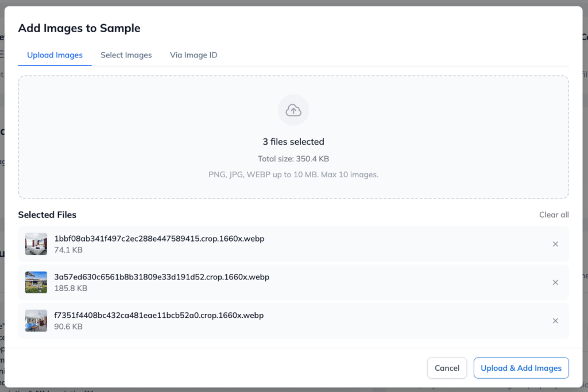The image size is (588, 392).
Task: Open the house exterior thumbnail
Action: pyautogui.click(x=36, y=282)
